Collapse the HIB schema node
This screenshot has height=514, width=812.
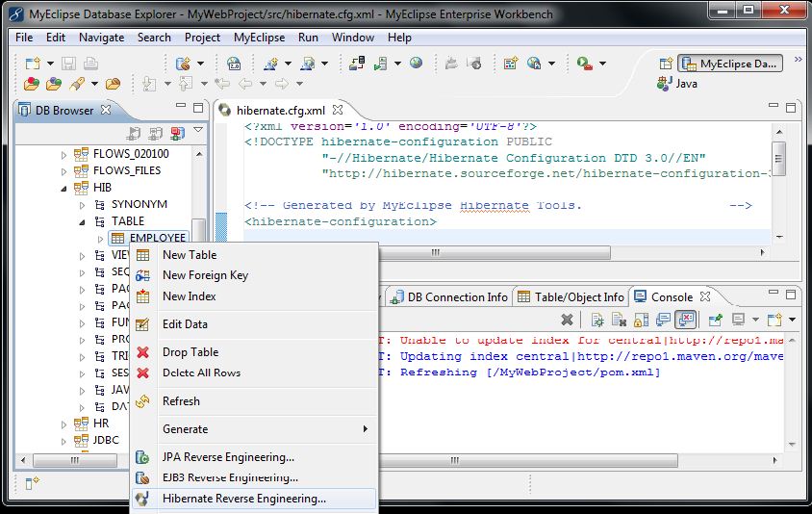63,189
